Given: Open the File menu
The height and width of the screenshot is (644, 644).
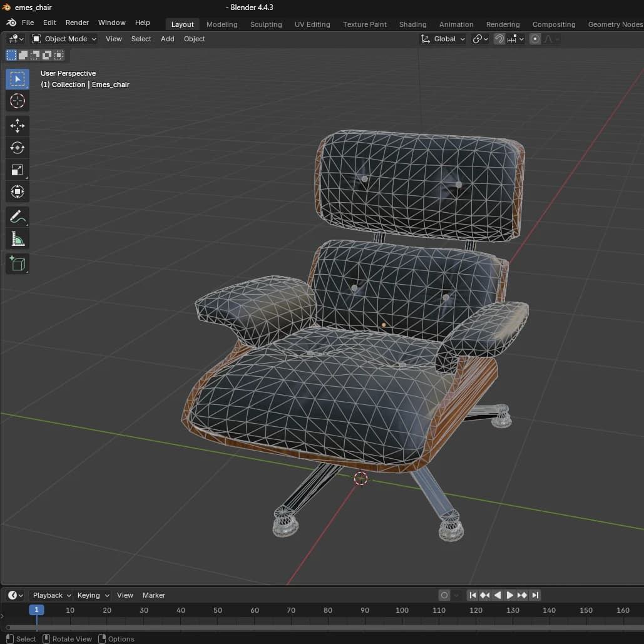Looking at the screenshot, I should [28, 23].
